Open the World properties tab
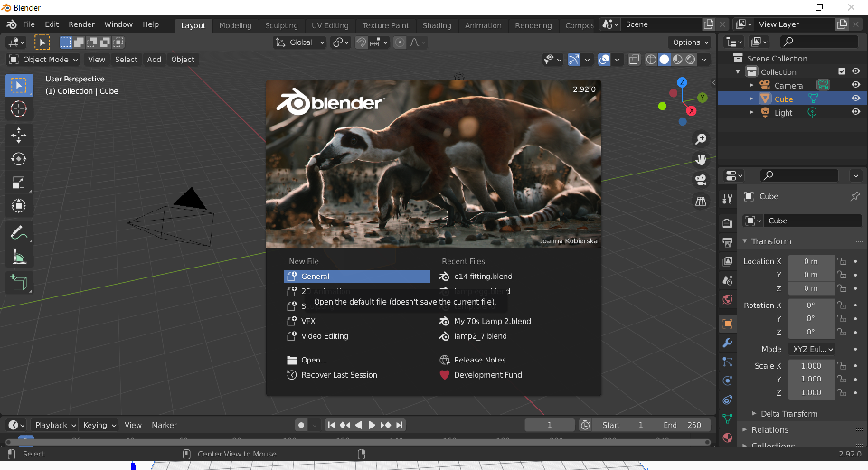 click(728, 299)
